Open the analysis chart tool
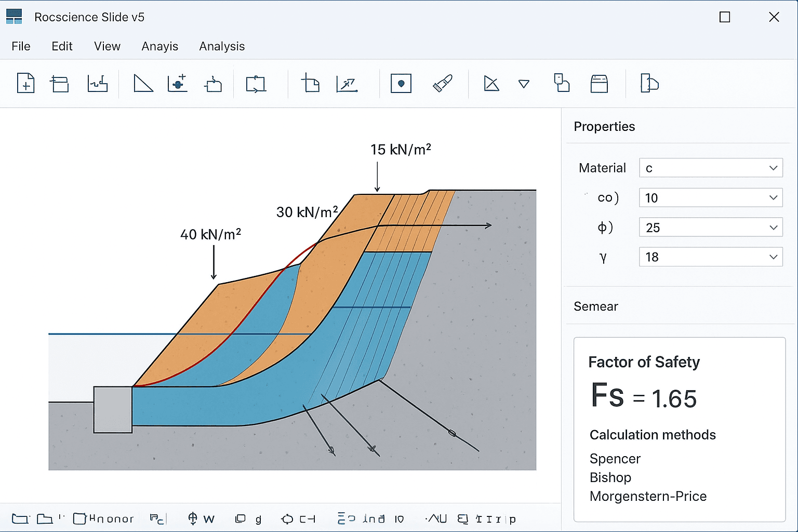This screenshot has height=532, width=798. pyautogui.click(x=348, y=83)
